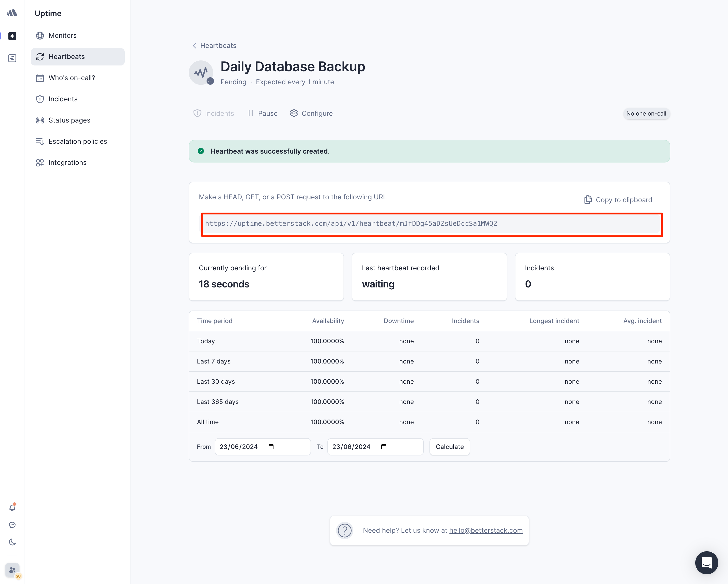Viewport: 728px width, 584px height.
Task: Click the To date field
Action: [375, 447]
